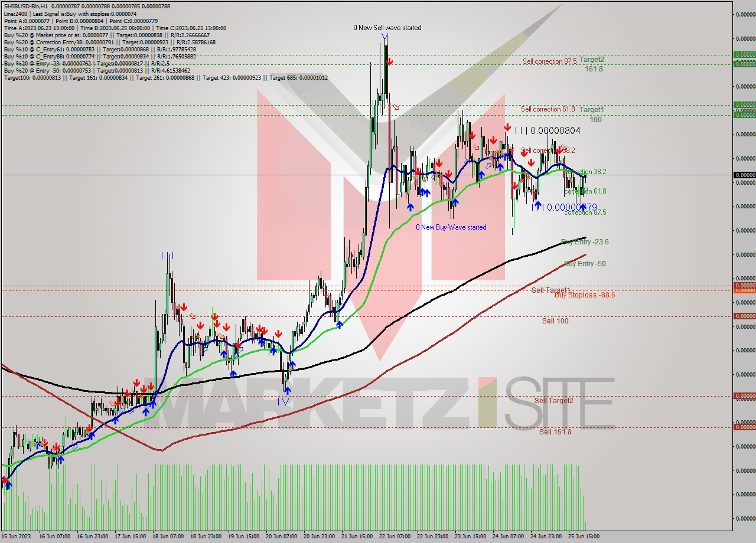The width and height of the screenshot is (756, 543).
Task: Click the 'Target2' level label
Action: 591,60
